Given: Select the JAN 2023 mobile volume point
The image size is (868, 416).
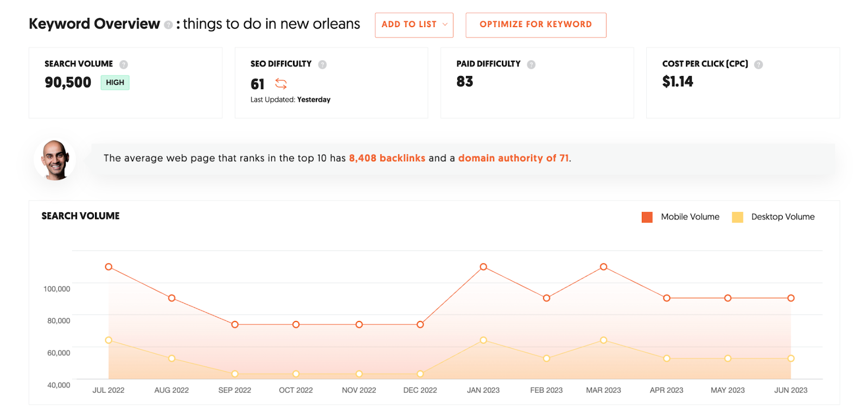Looking at the screenshot, I should (483, 267).
